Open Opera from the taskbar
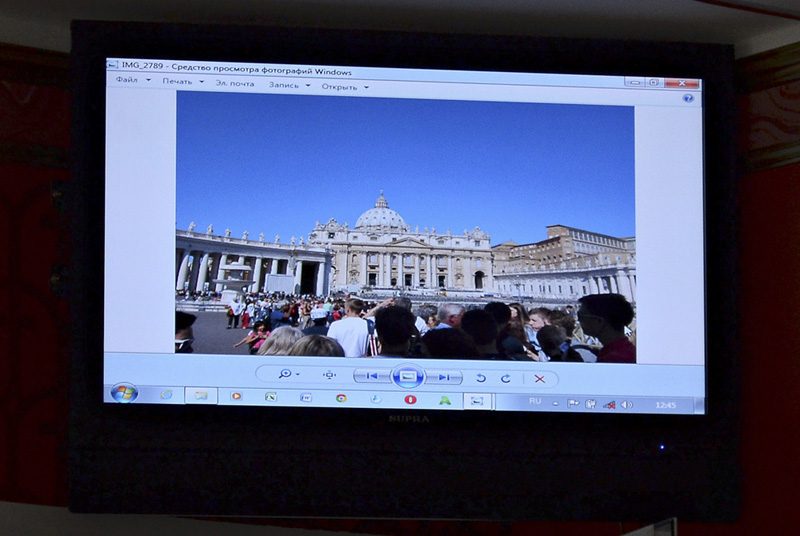800x536 pixels. tap(410, 399)
